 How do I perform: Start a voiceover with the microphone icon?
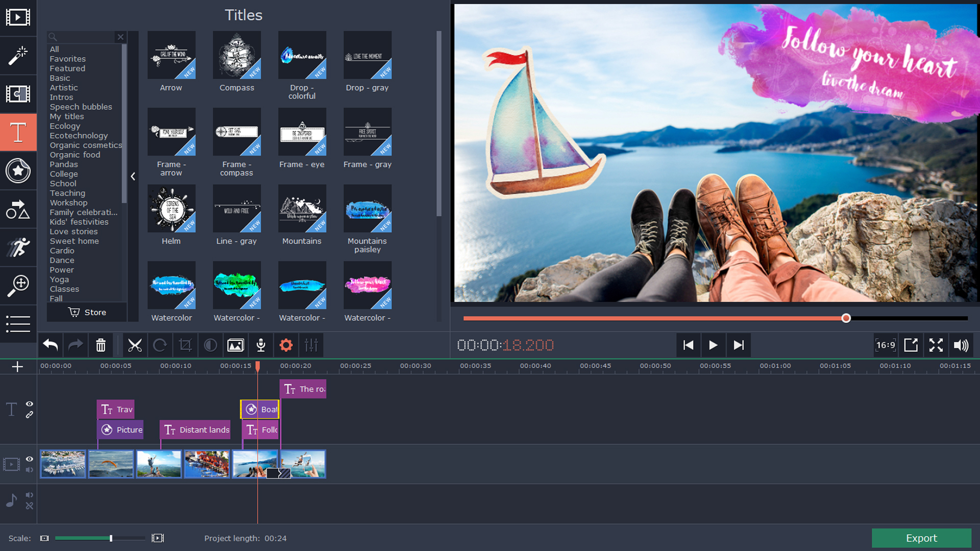coord(260,345)
